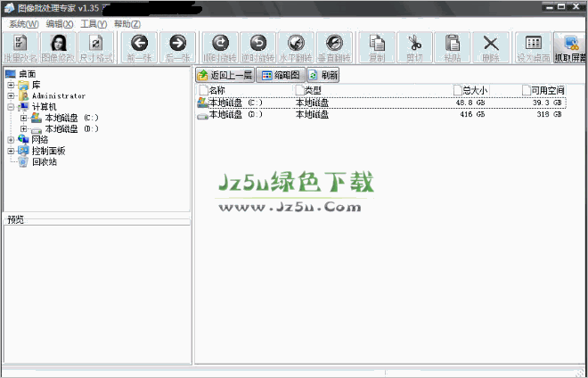Click the 网络 globe icon in tree
The image size is (588, 378).
23,140
